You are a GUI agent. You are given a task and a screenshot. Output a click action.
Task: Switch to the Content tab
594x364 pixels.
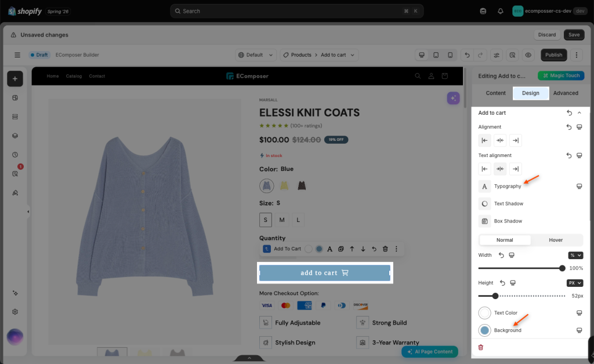[495, 93]
